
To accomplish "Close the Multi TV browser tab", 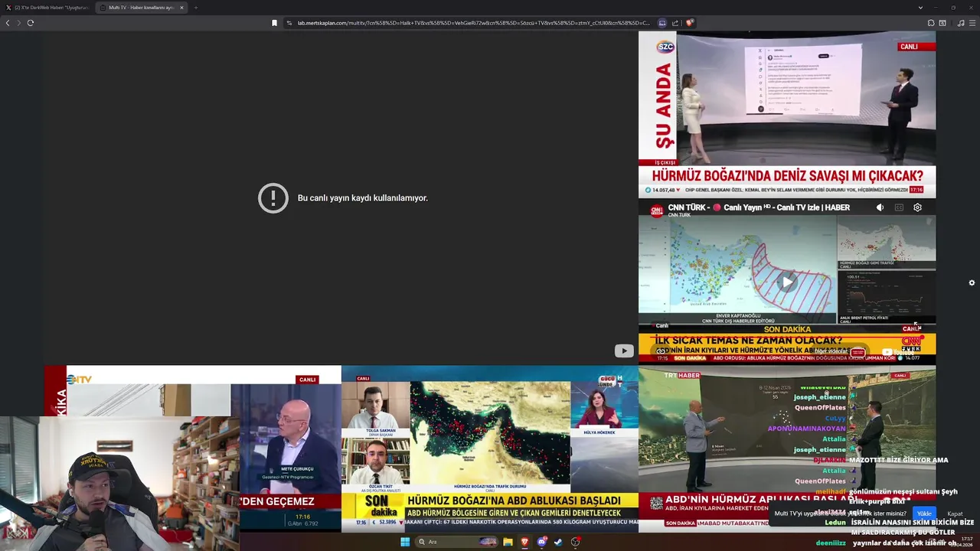I will [181, 8].
